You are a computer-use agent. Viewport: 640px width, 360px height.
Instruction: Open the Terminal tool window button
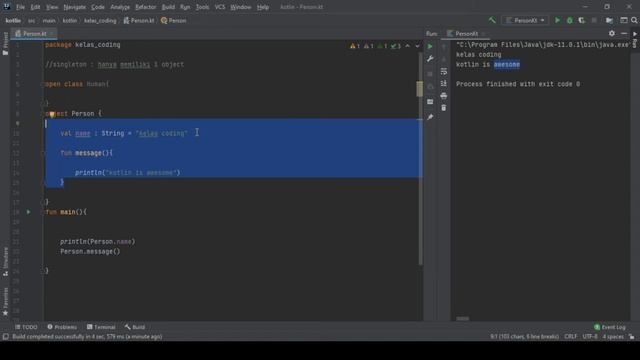pyautogui.click(x=101, y=327)
